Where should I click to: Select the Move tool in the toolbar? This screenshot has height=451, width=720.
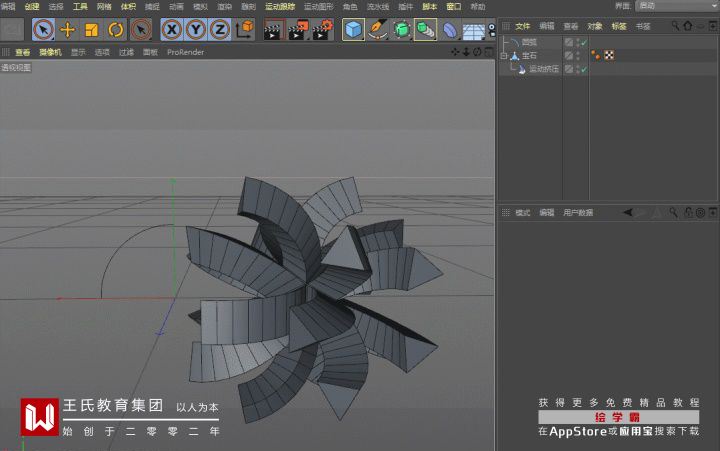[x=68, y=30]
